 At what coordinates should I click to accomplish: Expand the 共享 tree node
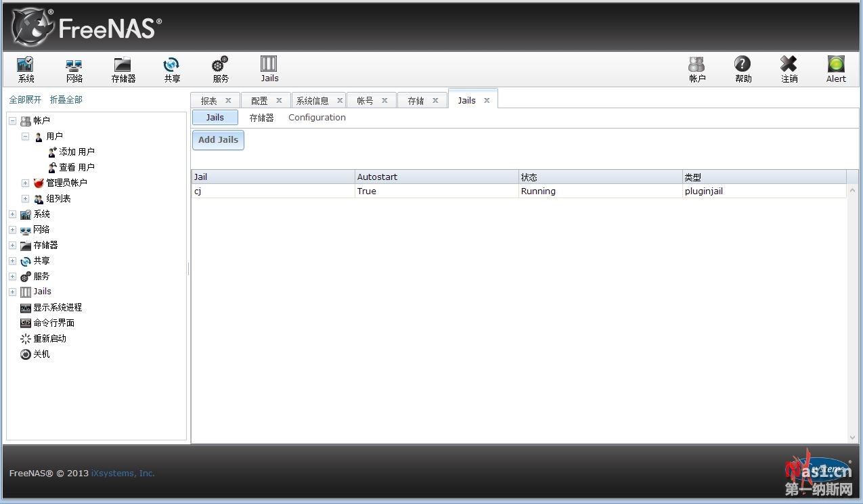click(12, 260)
